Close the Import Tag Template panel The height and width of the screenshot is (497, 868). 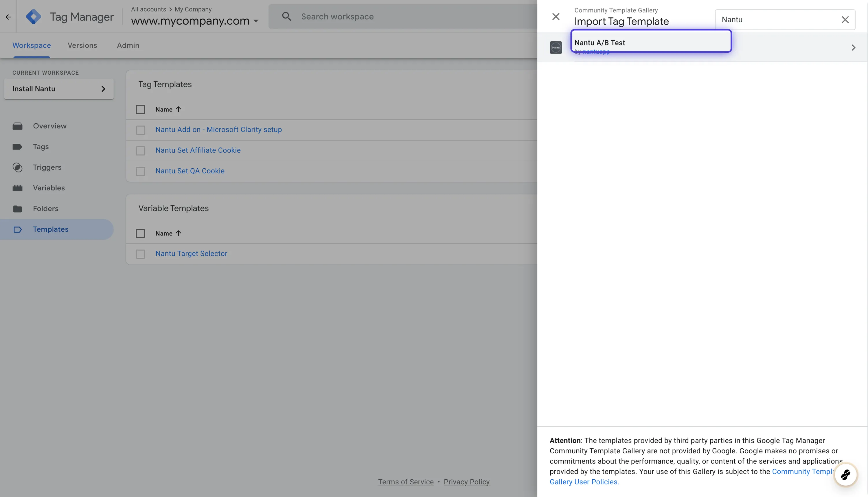(x=556, y=16)
